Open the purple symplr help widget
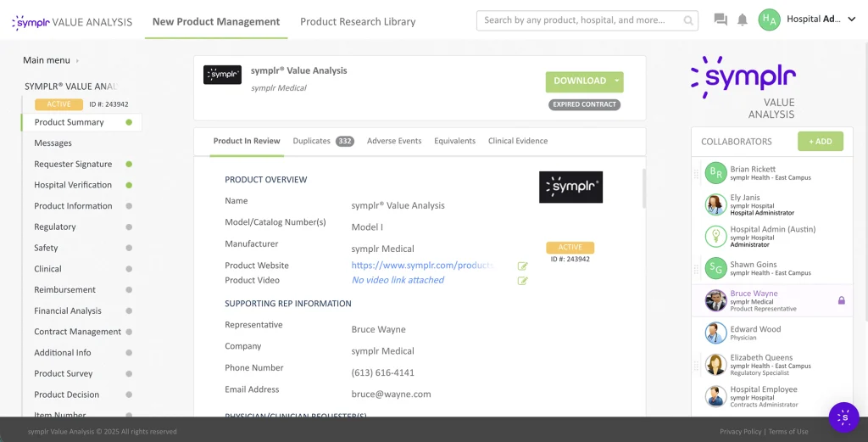Viewport: 868px width, 442px height. click(x=843, y=417)
